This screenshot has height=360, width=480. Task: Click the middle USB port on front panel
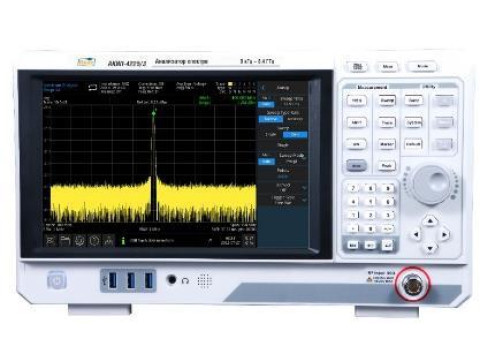point(131,280)
